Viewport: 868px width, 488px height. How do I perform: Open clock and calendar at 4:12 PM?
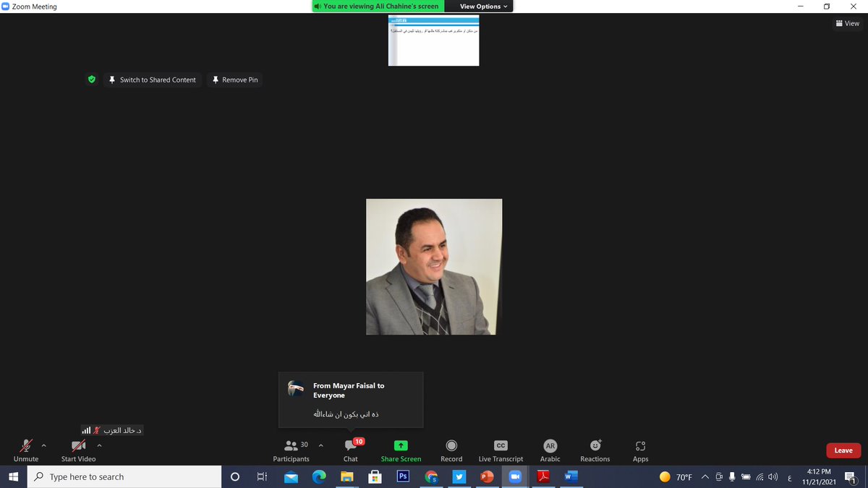tap(820, 476)
